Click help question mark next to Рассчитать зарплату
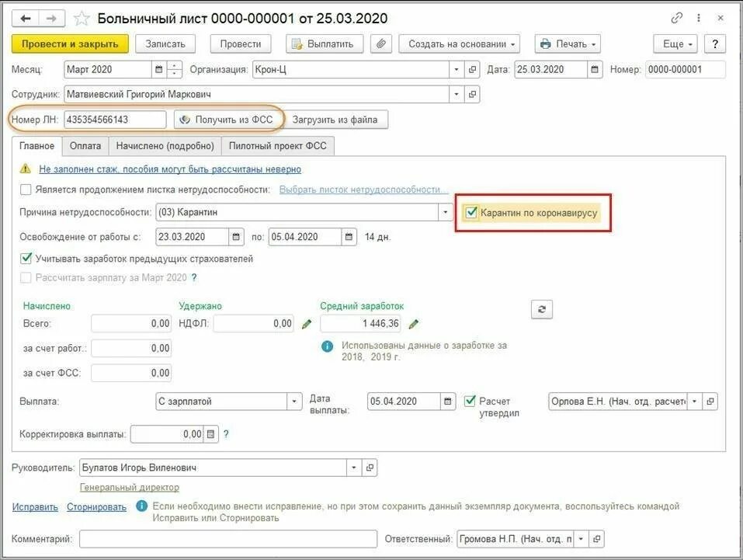 [194, 278]
